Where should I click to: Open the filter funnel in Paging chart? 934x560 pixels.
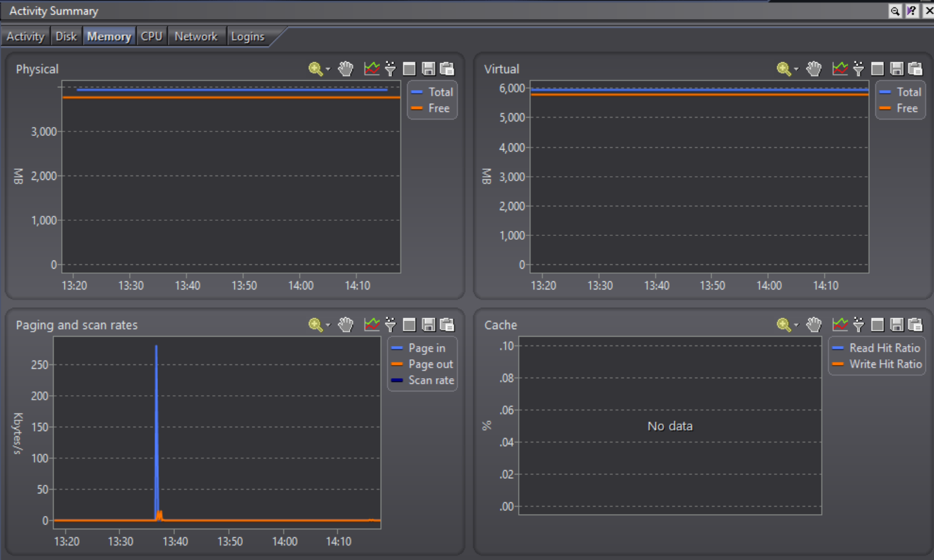pyautogui.click(x=391, y=325)
